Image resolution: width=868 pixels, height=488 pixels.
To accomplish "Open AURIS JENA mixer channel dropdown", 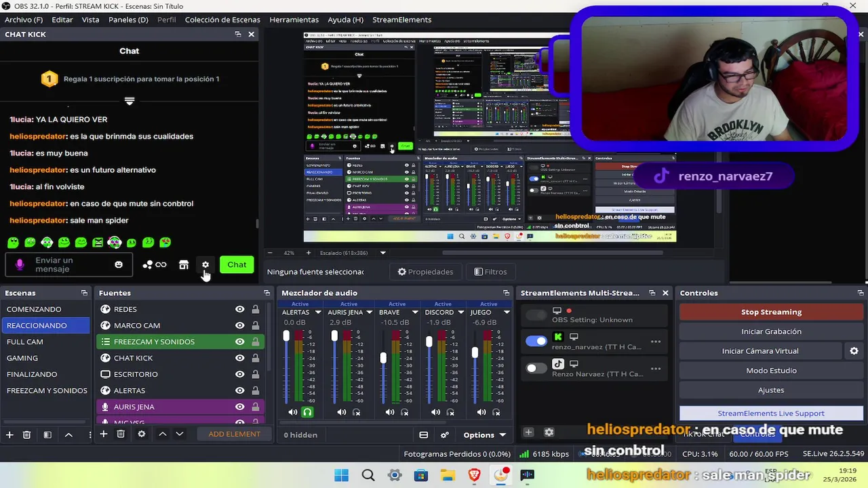I will 369,312.
